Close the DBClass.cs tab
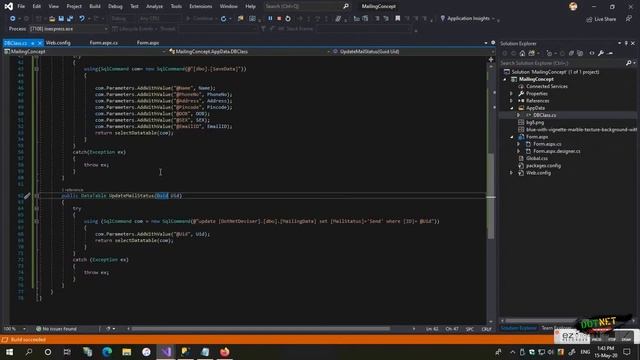Viewport: 640px width, 360px height. click(x=40, y=43)
